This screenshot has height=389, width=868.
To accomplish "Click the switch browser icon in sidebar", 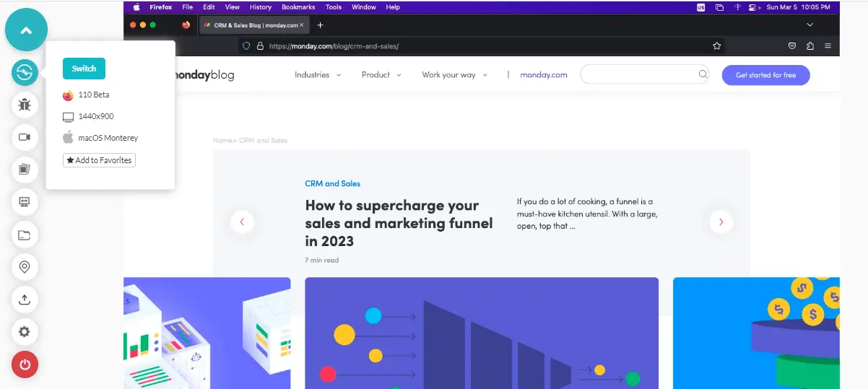I will pos(25,73).
